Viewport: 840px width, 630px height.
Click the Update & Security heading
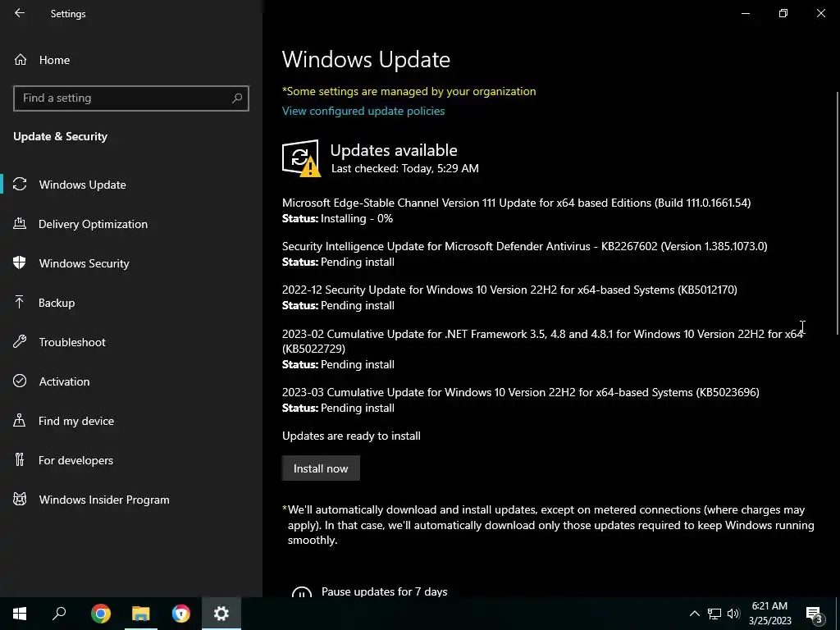click(60, 137)
